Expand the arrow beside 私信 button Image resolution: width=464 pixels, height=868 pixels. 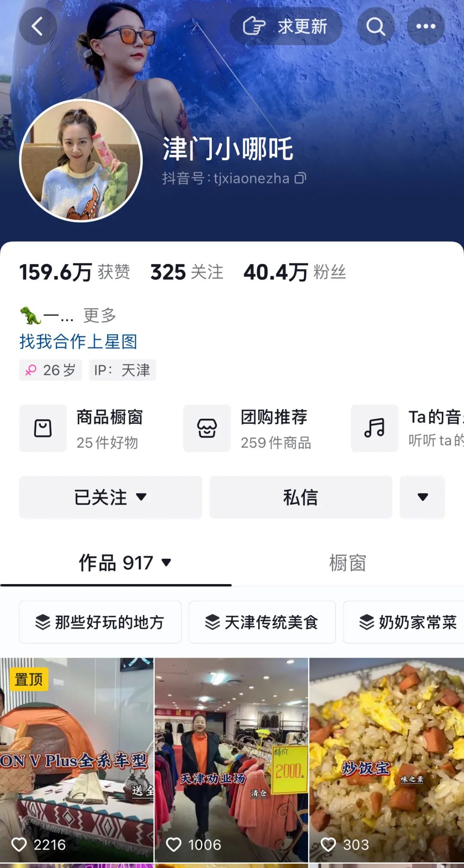pyautogui.click(x=422, y=497)
